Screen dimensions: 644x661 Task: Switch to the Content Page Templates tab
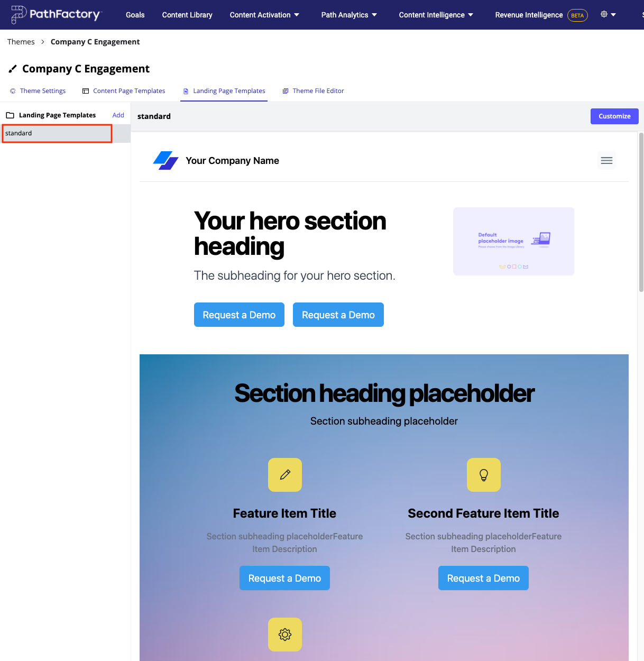pos(128,90)
